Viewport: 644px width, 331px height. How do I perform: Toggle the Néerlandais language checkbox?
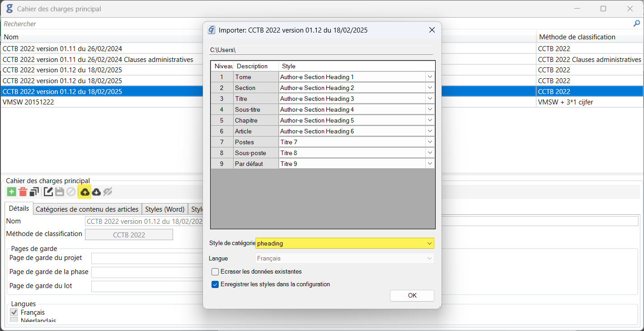pos(14,320)
